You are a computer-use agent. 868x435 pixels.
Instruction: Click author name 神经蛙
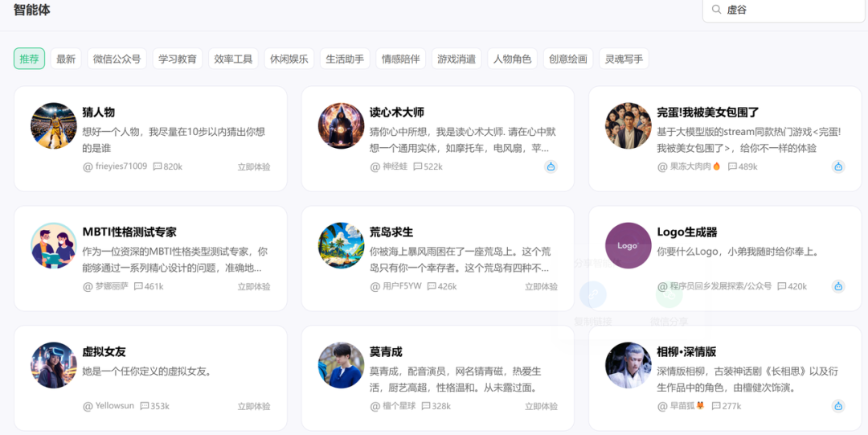395,166
